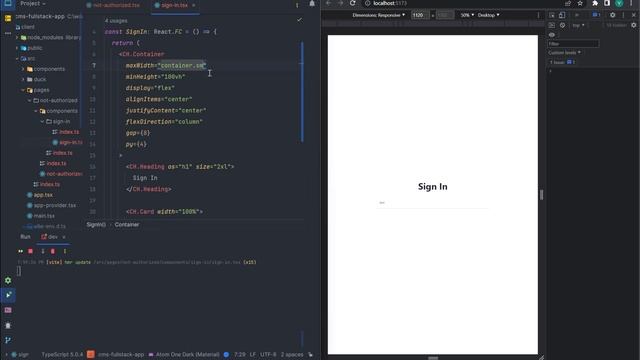Expand the duck folder
Viewport: 640px width, 360px height.
click(23, 80)
